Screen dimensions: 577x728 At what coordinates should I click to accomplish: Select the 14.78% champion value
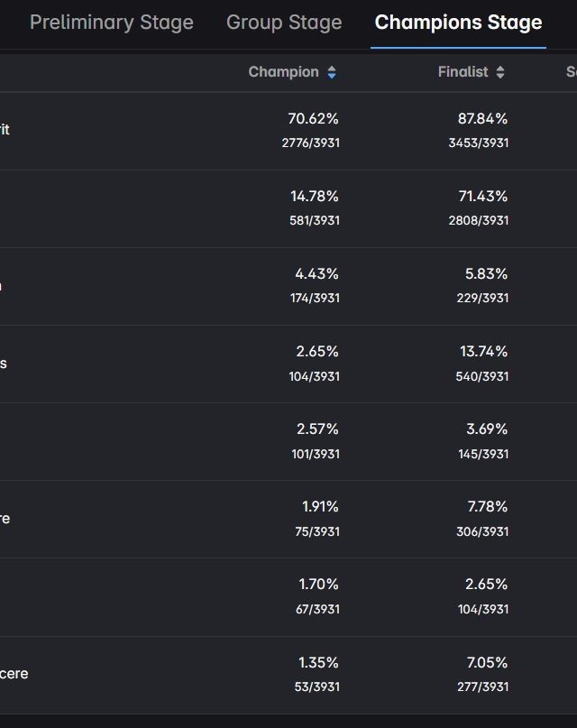(x=315, y=197)
